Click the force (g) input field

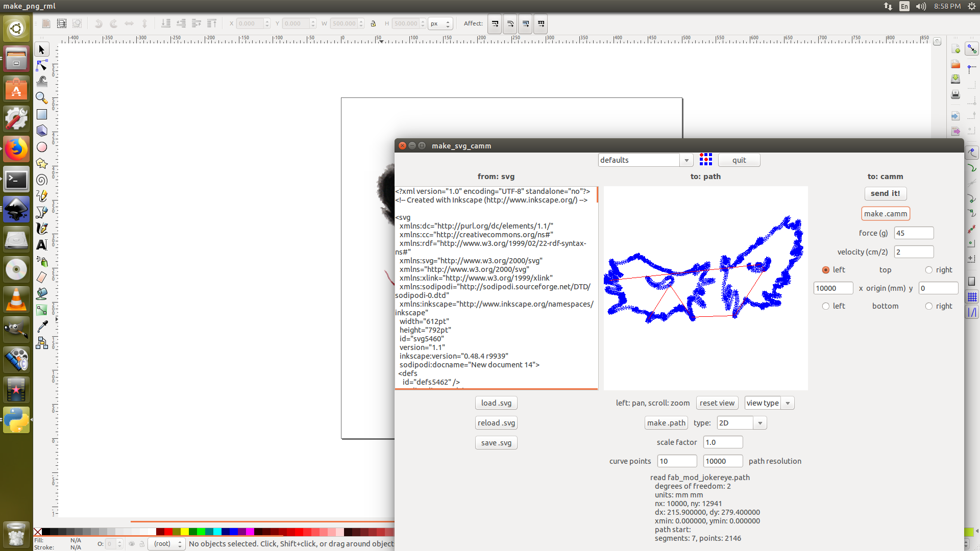pos(913,233)
